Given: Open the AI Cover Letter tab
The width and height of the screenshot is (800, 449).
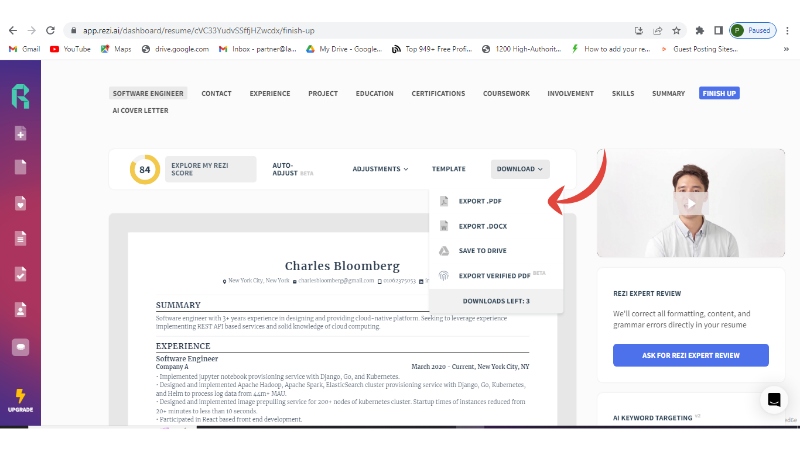Looking at the screenshot, I should [141, 110].
